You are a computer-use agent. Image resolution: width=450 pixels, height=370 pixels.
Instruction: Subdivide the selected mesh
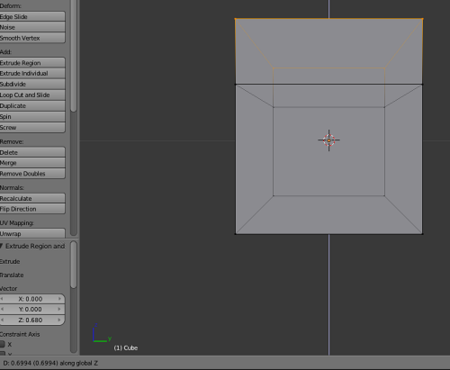coord(32,84)
